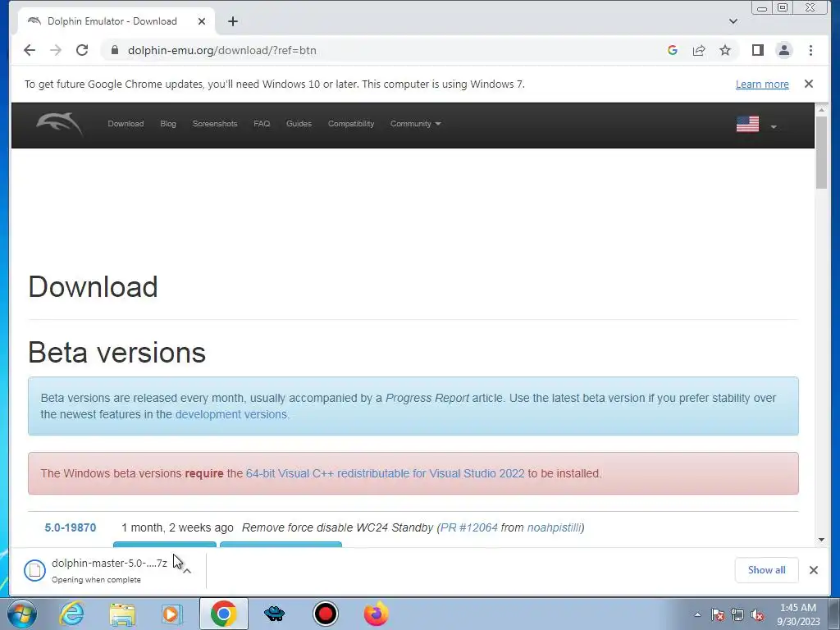Viewport: 840px width, 630px height.
Task: Click the network tray icon
Action: [737, 614]
